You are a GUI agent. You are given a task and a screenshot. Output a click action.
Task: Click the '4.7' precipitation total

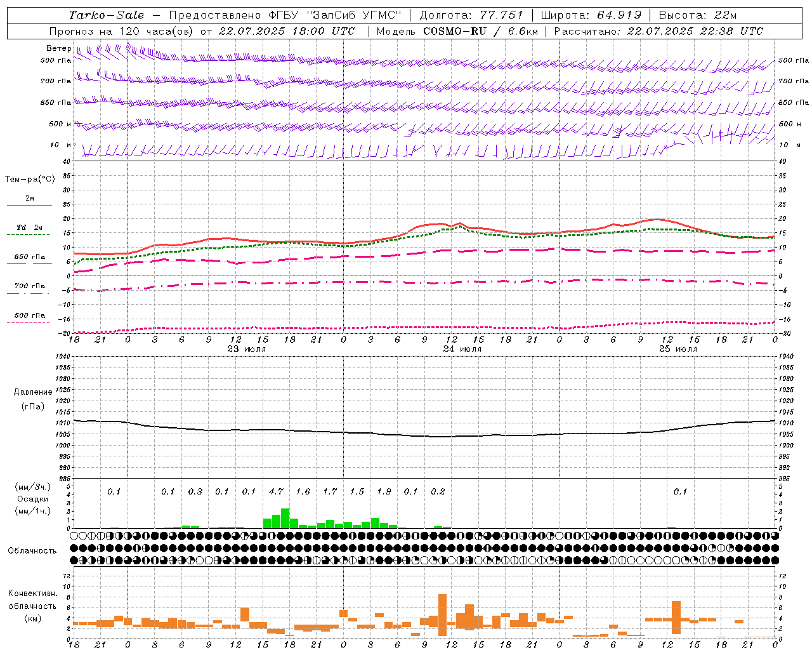pyautogui.click(x=276, y=491)
